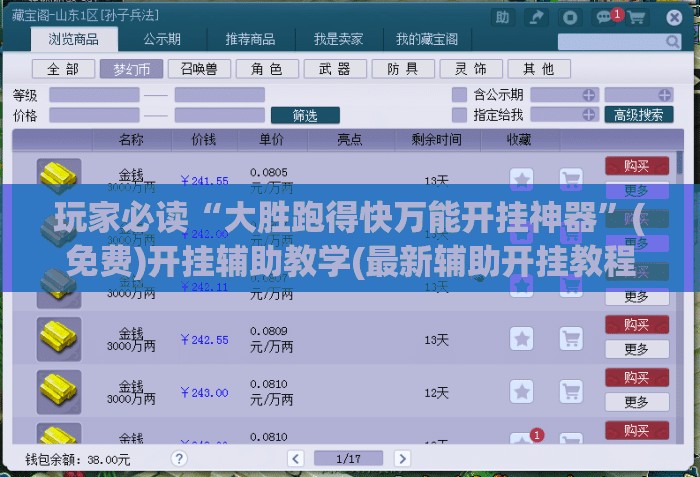The image size is (700, 477).
Task: Toggle the 指定给我 checkbox
Action: tap(459, 115)
